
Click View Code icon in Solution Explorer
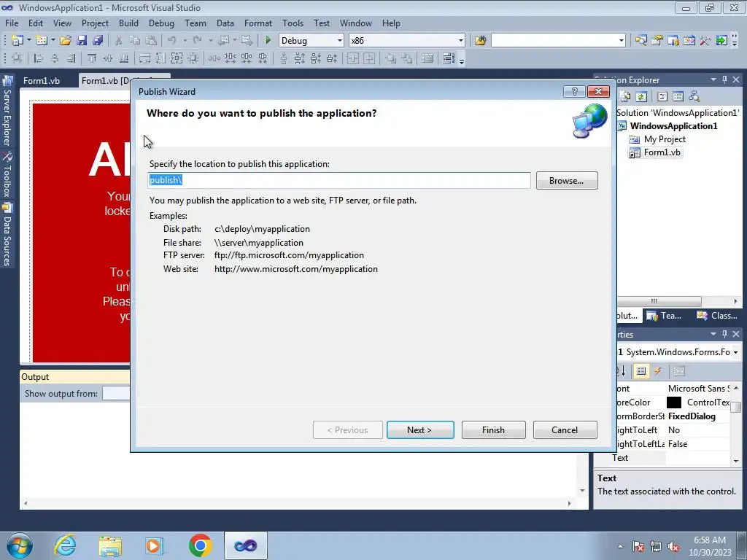662,97
